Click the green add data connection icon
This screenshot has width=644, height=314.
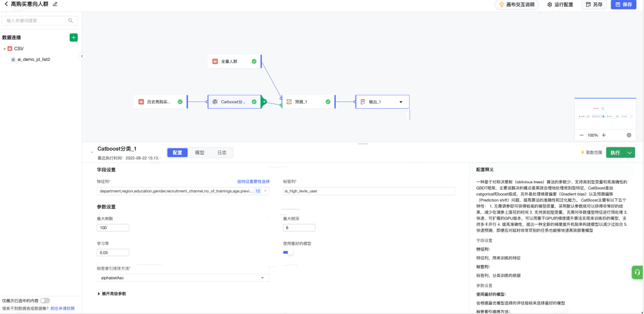pos(73,38)
